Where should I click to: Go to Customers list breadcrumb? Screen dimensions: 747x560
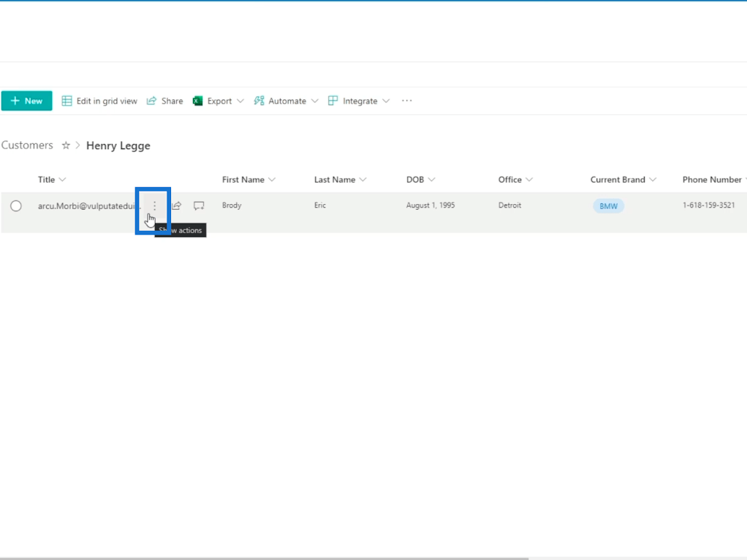(27, 145)
